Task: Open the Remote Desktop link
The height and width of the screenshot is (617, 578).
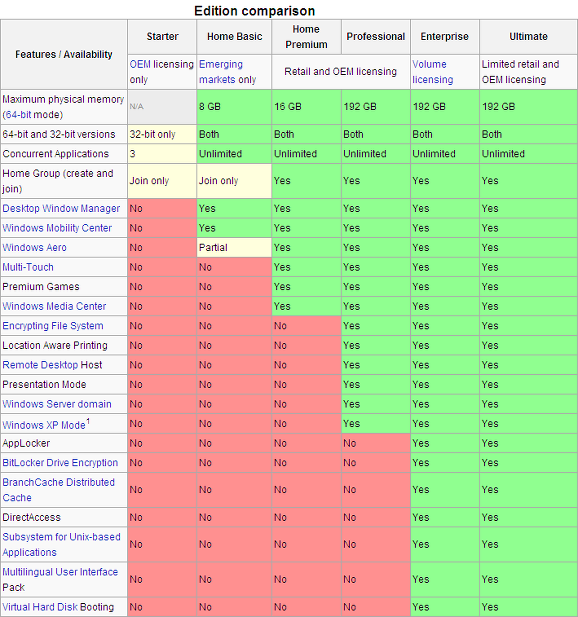Action: (40, 365)
